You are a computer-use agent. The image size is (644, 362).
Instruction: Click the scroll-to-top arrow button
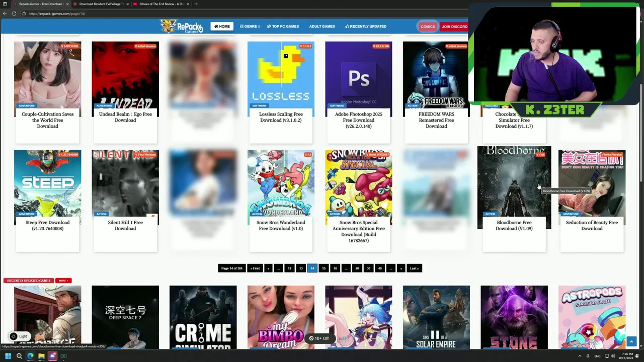(x=631, y=342)
